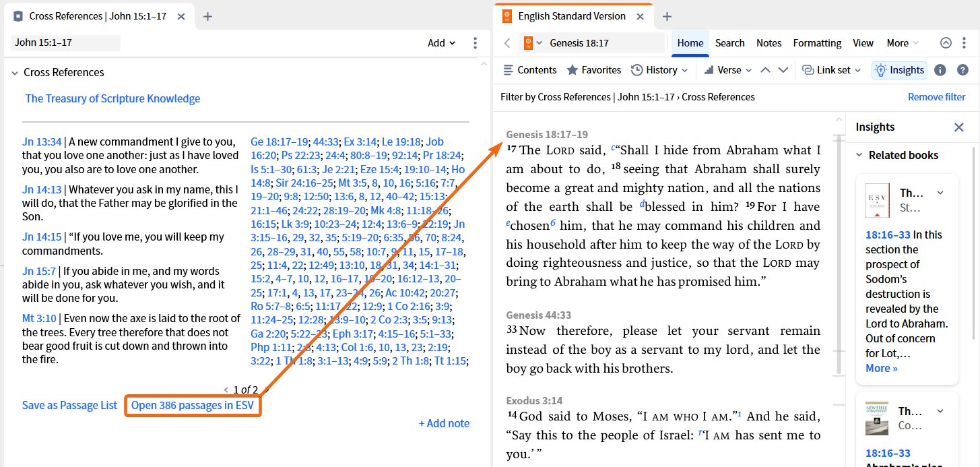Open the Contents pane
The image size is (980, 467).
530,70
